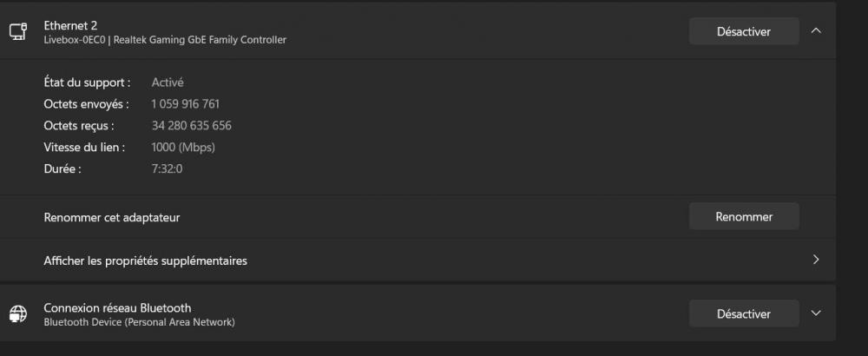This screenshot has height=356, width=868.
Task: Click the Vitesse du lien 1000 Mbps value
Action: coord(183,148)
